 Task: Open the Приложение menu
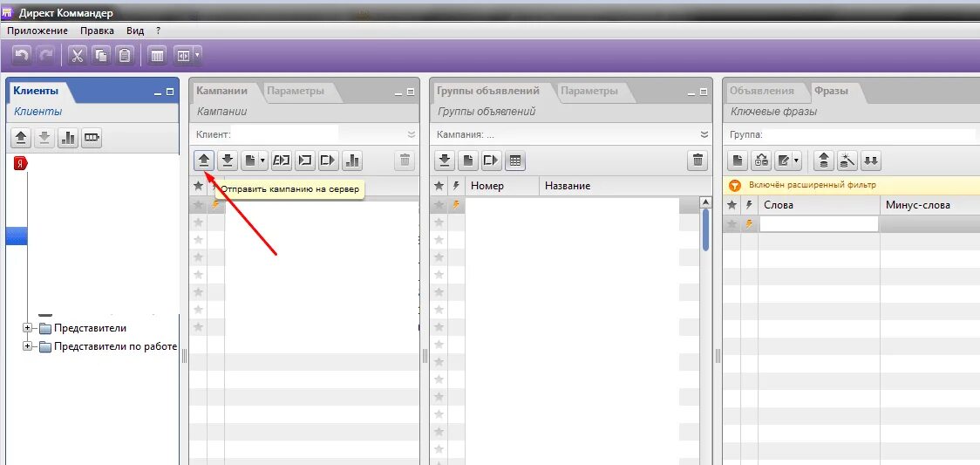pos(37,30)
